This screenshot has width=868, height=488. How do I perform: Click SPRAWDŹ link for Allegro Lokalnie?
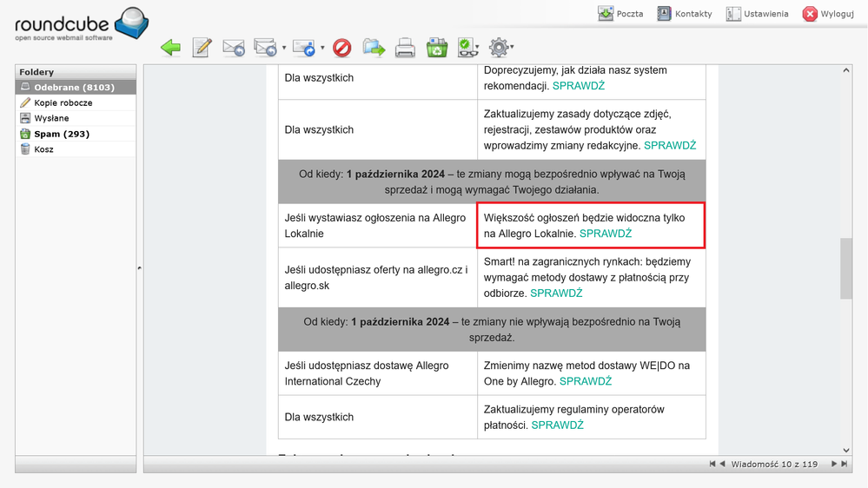606,234
